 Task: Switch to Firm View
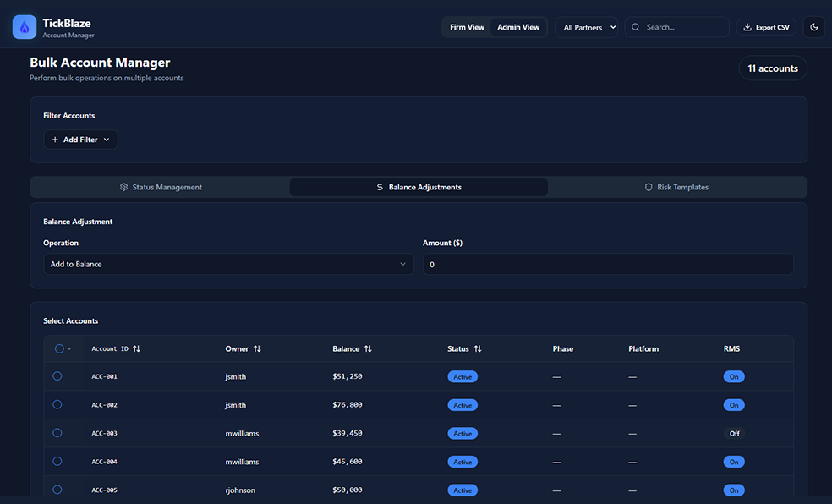coord(467,27)
